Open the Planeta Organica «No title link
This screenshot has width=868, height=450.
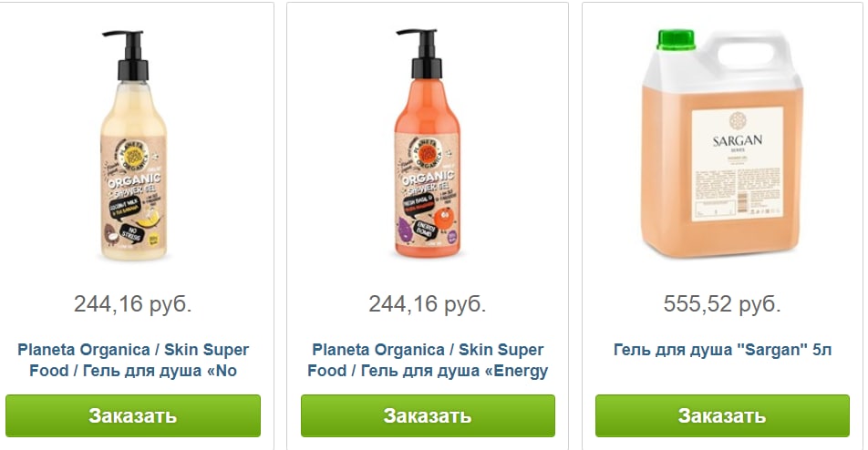pyautogui.click(x=133, y=360)
